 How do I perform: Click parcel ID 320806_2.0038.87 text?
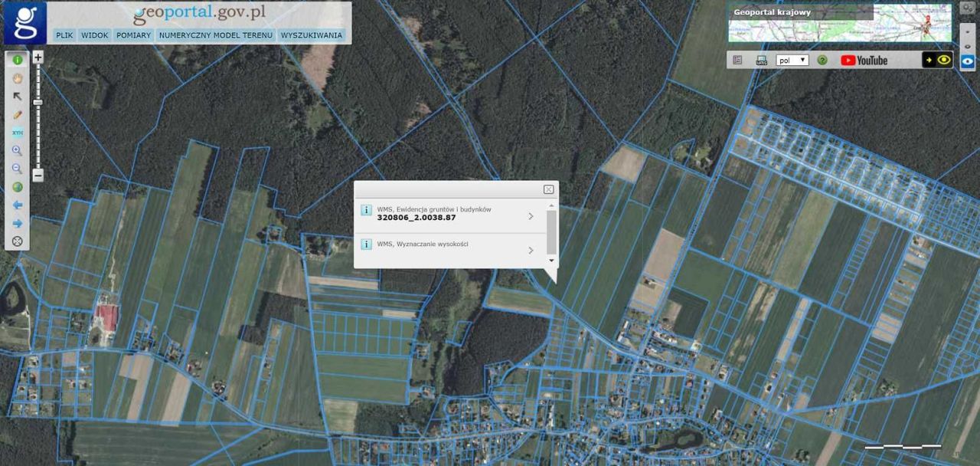[x=416, y=218]
